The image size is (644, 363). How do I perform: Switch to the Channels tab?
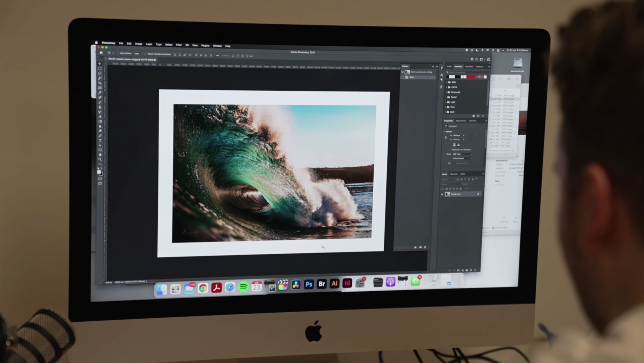point(454,174)
